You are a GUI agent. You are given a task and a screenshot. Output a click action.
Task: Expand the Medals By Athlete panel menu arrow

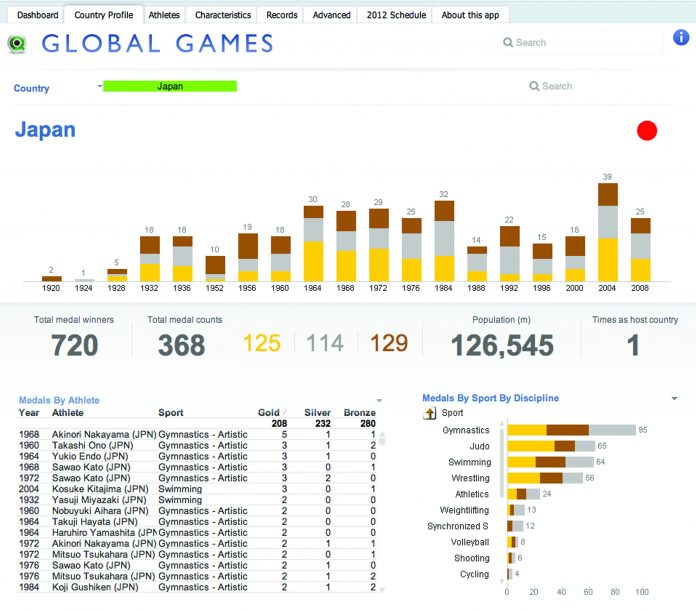(x=378, y=400)
